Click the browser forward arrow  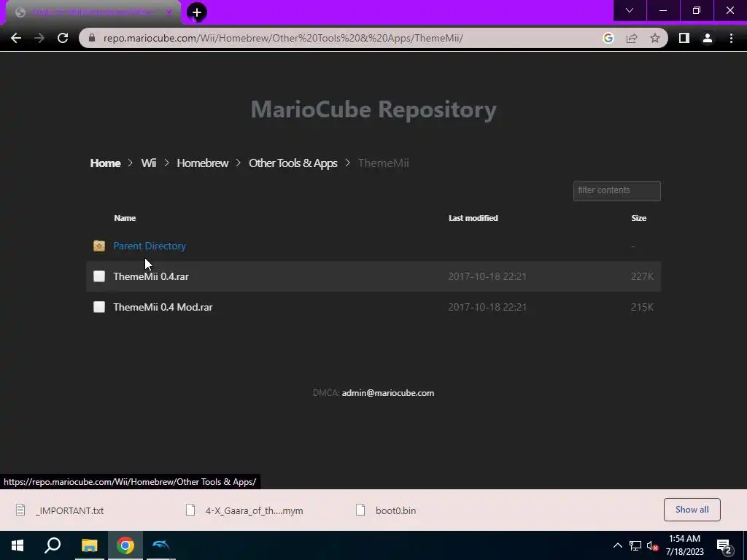39,38
